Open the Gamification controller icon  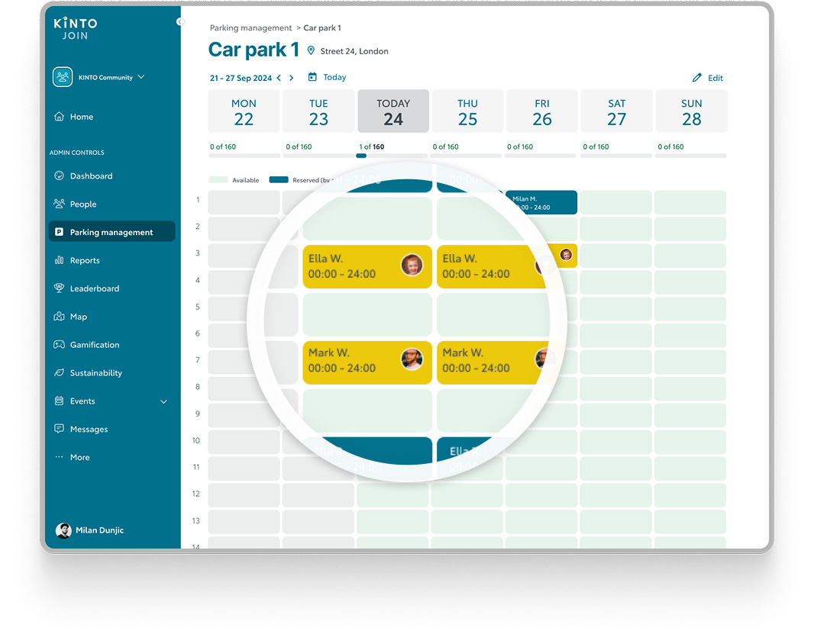coord(59,345)
